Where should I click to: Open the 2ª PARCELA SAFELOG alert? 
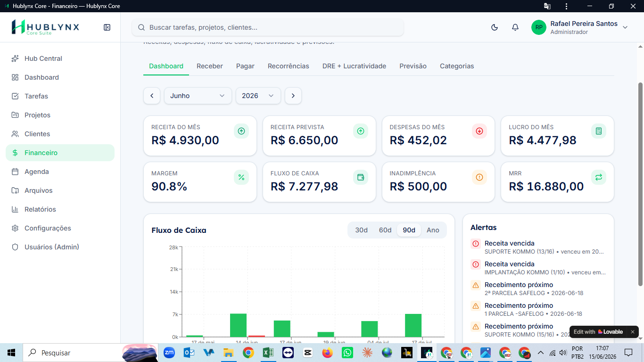tap(538, 288)
